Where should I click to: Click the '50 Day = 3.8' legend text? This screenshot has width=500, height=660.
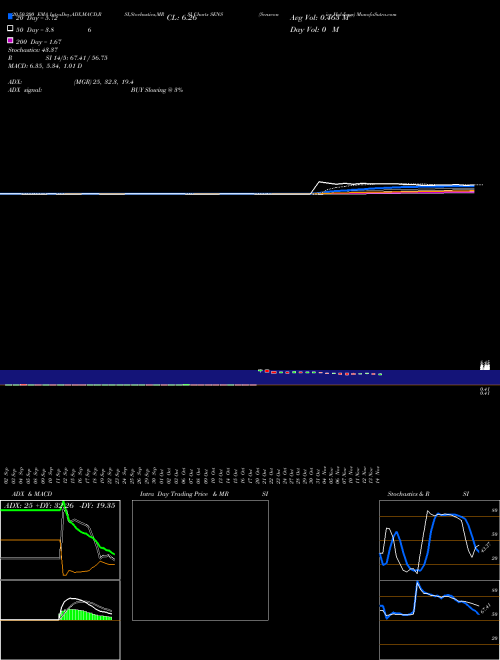(35, 30)
